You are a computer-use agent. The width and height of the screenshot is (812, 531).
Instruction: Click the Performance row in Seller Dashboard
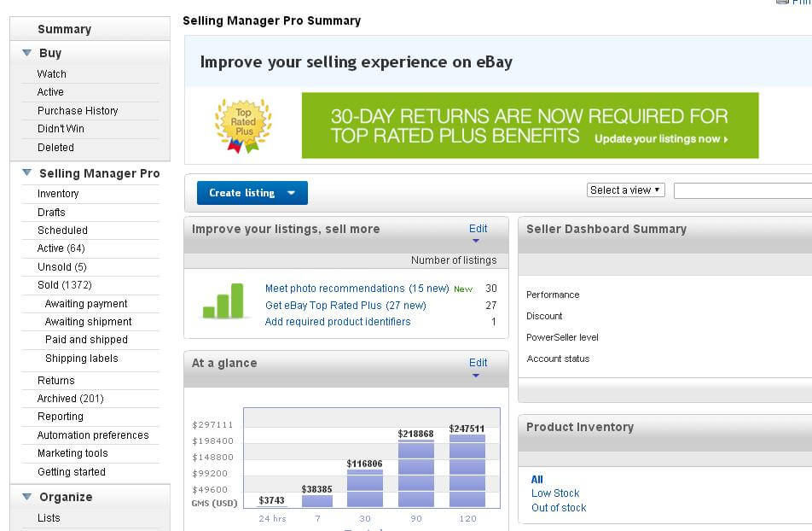point(553,295)
